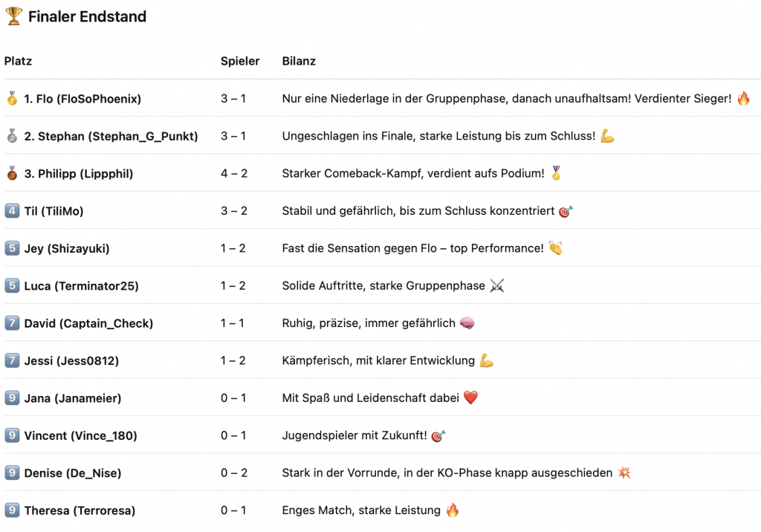Click the crossed swords emoji in Luca's row

tap(497, 286)
